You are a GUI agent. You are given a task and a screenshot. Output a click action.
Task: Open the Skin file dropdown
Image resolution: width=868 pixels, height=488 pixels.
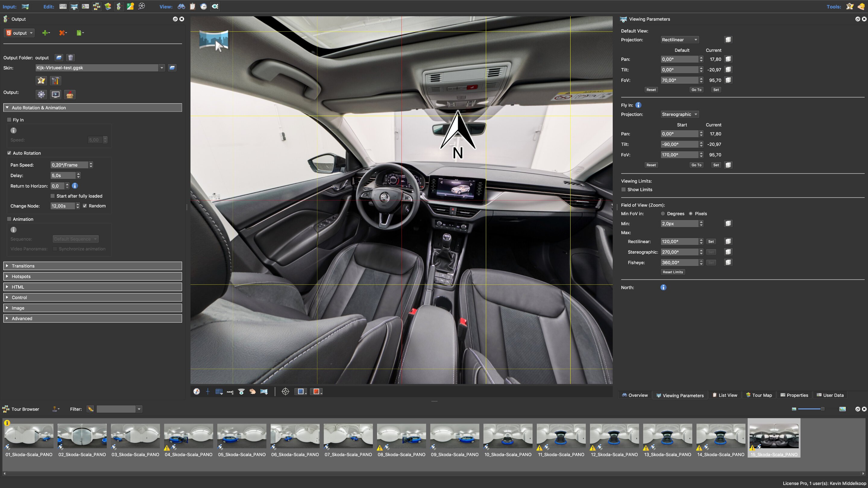pyautogui.click(x=162, y=68)
